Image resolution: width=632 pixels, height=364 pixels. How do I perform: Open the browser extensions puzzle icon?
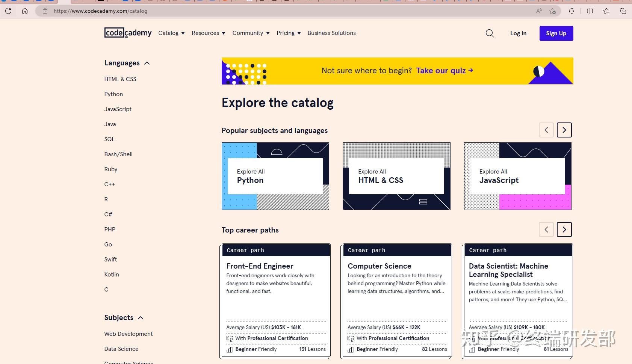572,11
